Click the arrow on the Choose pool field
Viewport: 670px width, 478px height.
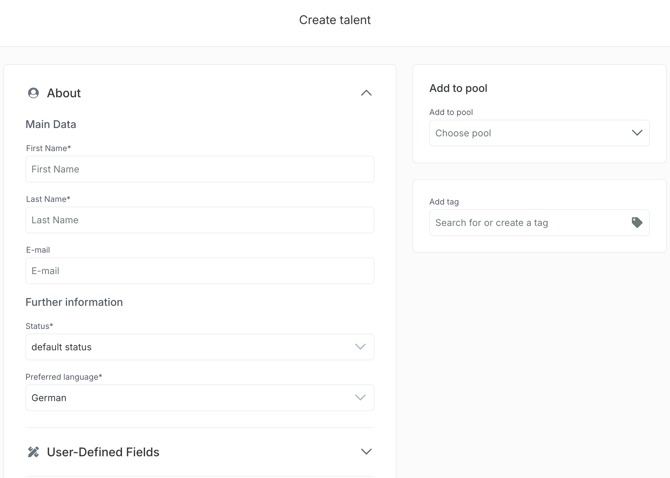(637, 133)
